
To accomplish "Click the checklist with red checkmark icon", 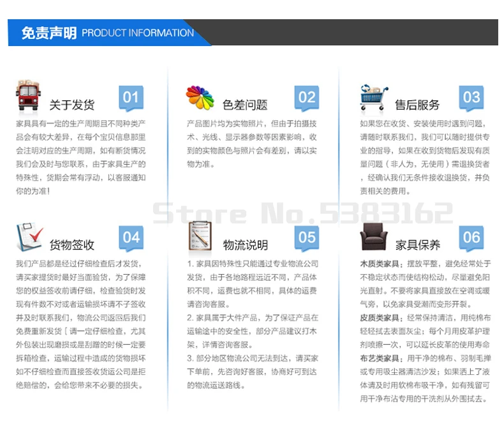I will pyautogui.click(x=29, y=236).
